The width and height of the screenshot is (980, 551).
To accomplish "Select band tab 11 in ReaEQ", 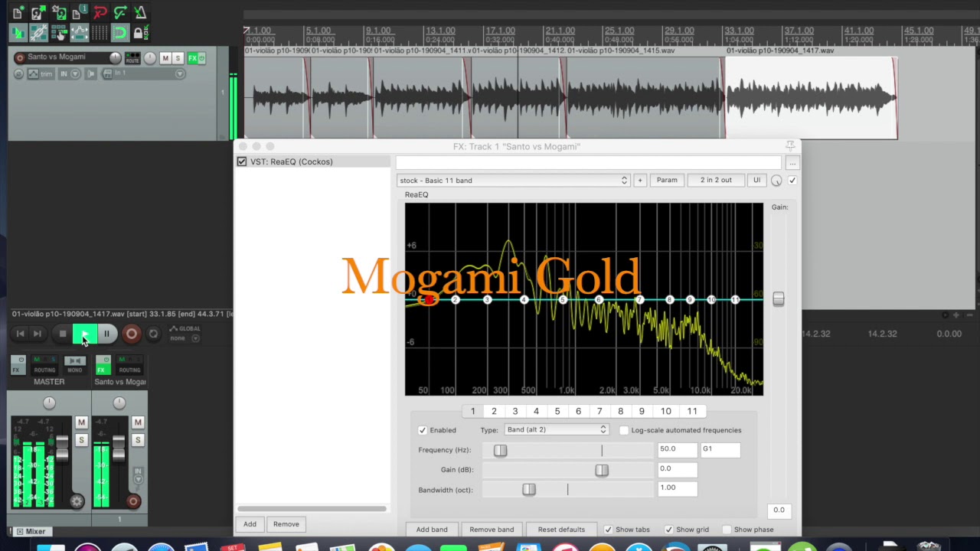I will [692, 411].
